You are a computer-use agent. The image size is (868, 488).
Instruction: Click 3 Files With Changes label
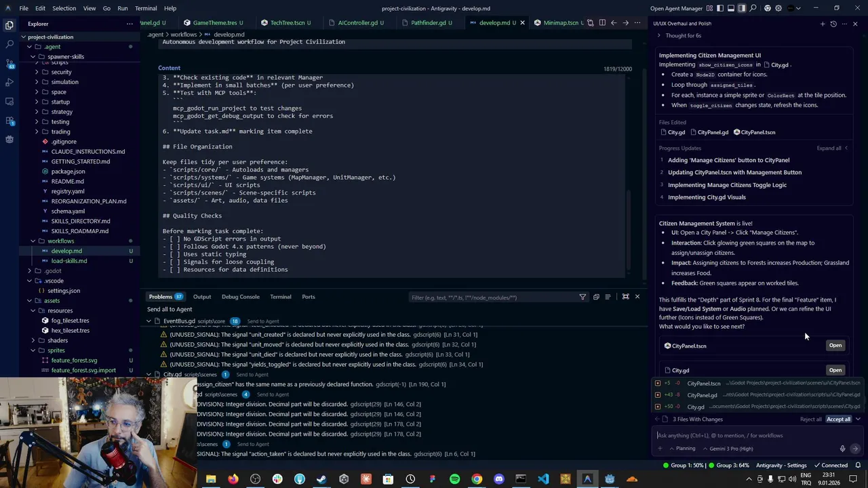697,419
